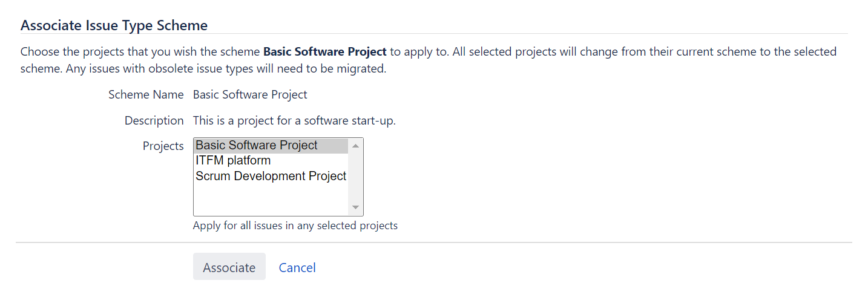Click the 'Choose the projects' instruction sentence
Image resolution: width=868 pixels, height=286 pixels.
pyautogui.click(x=235, y=51)
